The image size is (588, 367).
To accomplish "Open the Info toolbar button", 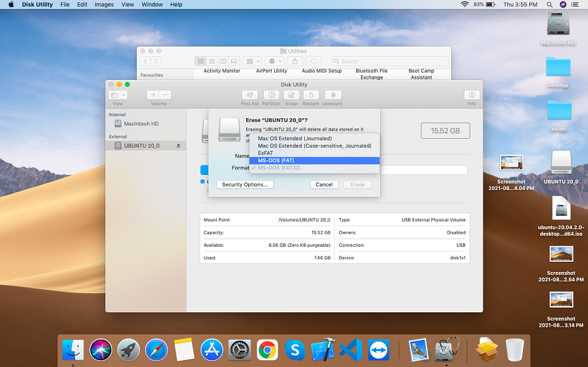I will pyautogui.click(x=472, y=95).
